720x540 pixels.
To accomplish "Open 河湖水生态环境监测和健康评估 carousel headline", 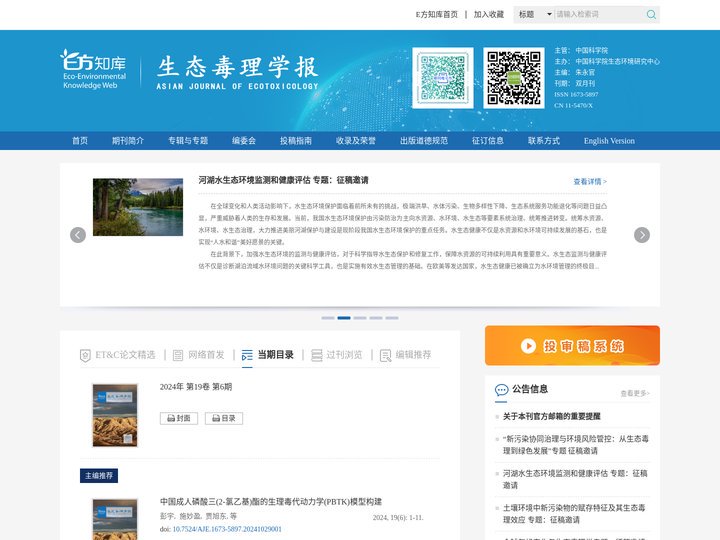I will tap(283, 180).
